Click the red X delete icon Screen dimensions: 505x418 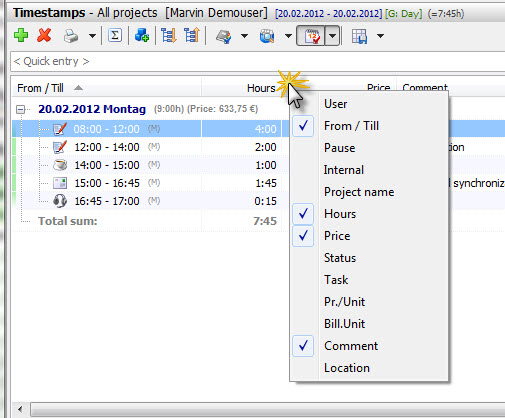coord(44,35)
